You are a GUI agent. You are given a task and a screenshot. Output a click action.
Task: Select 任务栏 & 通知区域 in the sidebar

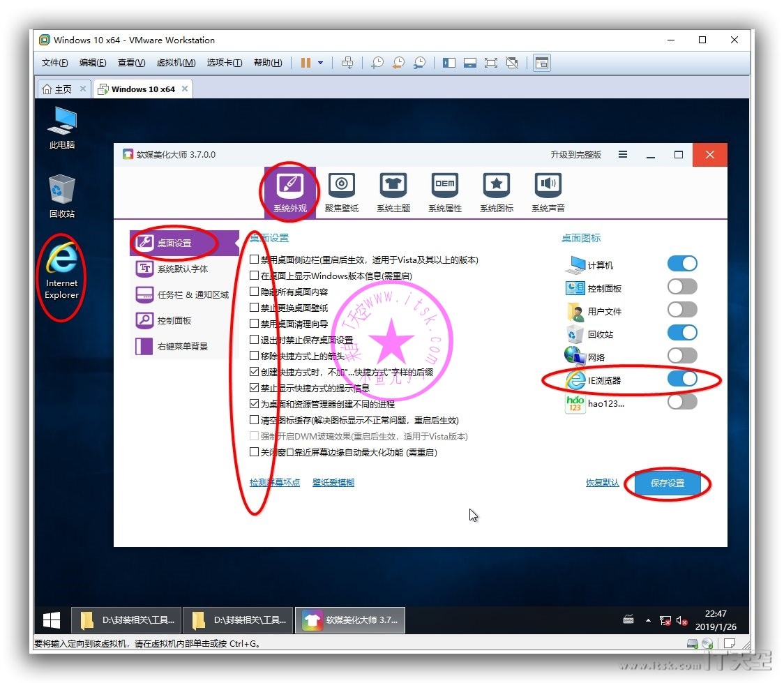coord(184,294)
